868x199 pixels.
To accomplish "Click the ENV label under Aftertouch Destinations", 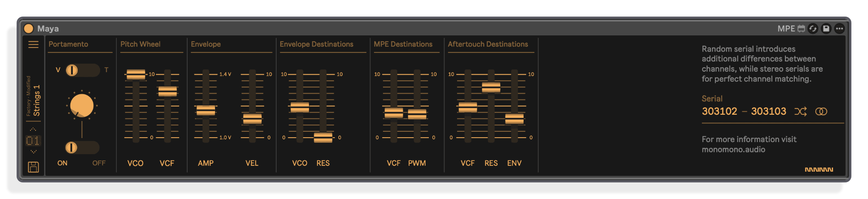I will coord(515,163).
